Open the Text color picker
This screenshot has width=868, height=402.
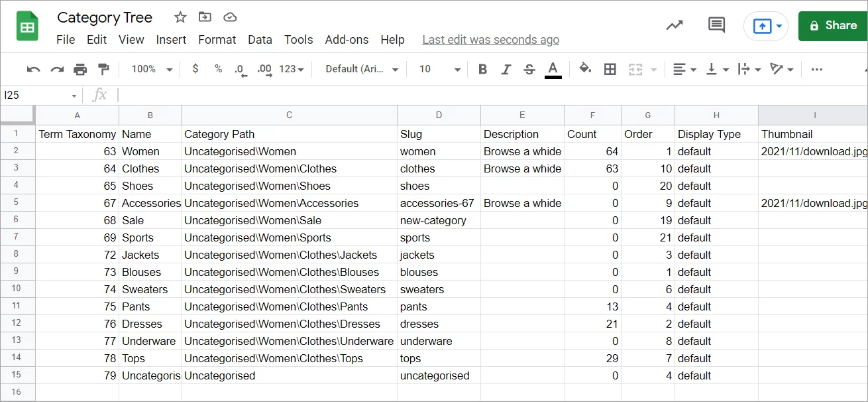point(553,69)
